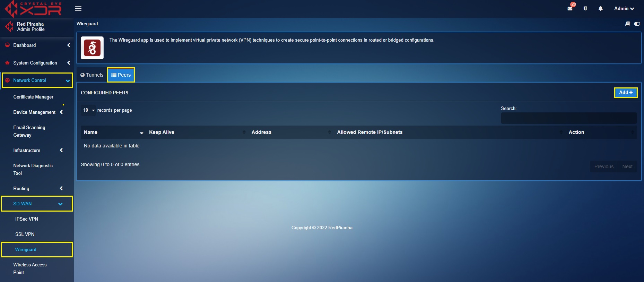
Task: Open Certificate Manager
Action: (x=33, y=97)
